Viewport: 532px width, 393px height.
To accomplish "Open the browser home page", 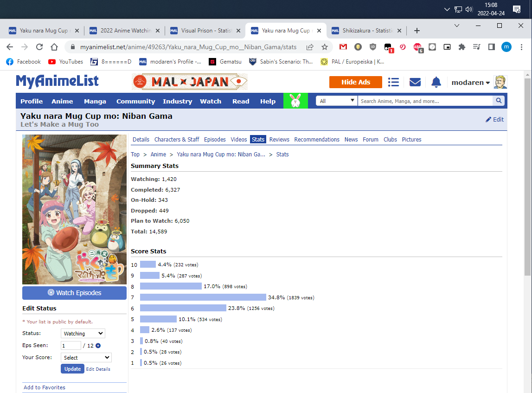I will click(54, 47).
